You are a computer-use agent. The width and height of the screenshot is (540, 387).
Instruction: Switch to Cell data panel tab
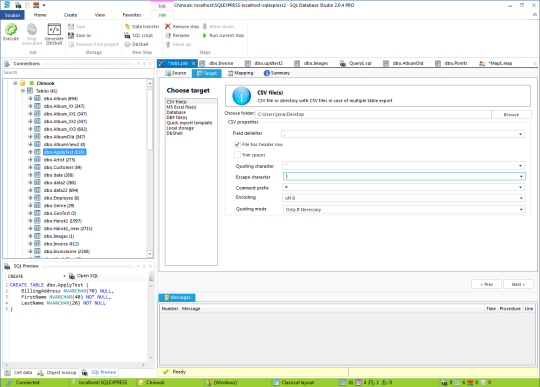coord(19,373)
